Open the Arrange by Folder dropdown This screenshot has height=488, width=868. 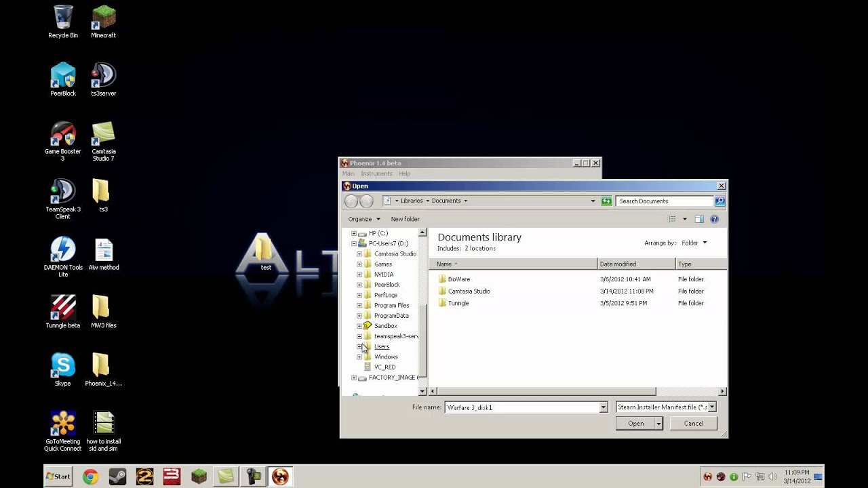click(x=694, y=243)
